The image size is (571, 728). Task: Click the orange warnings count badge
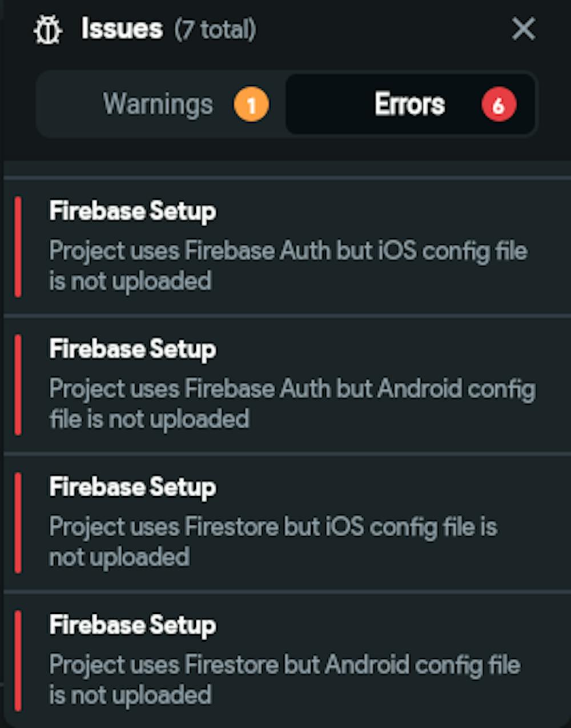tap(251, 105)
